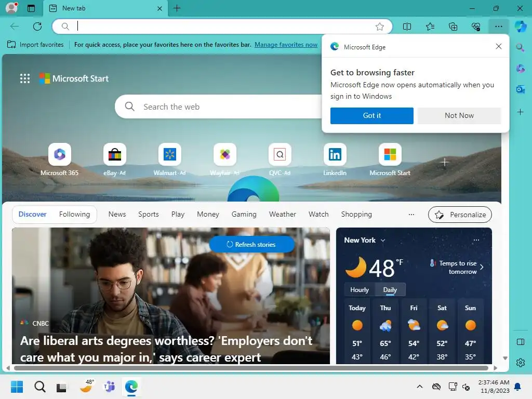Open the Favorites list
The image size is (532, 399).
(430, 26)
